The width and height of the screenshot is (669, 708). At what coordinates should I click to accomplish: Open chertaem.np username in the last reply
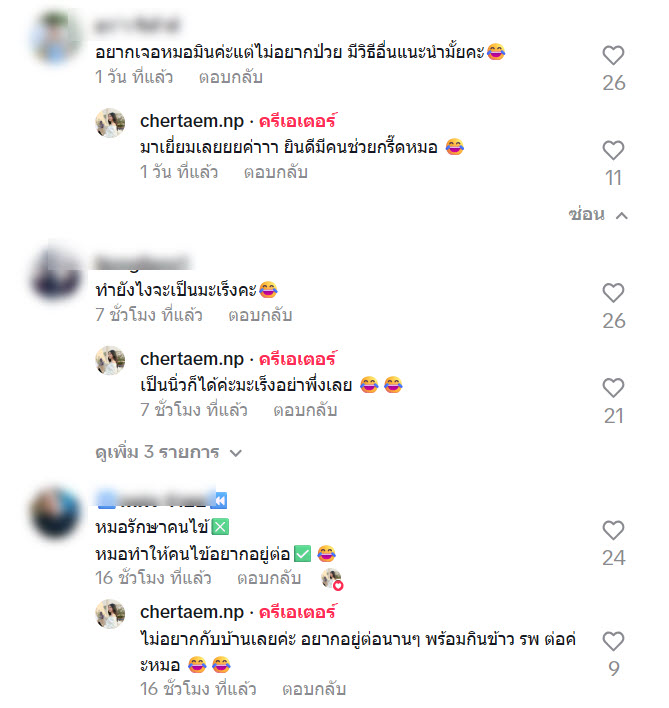[x=192, y=612]
